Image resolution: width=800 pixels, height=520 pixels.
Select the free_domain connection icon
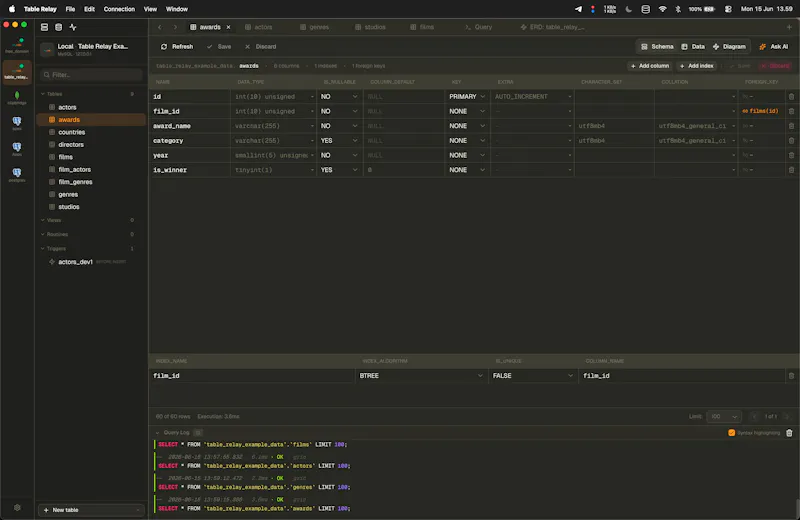(x=17, y=45)
